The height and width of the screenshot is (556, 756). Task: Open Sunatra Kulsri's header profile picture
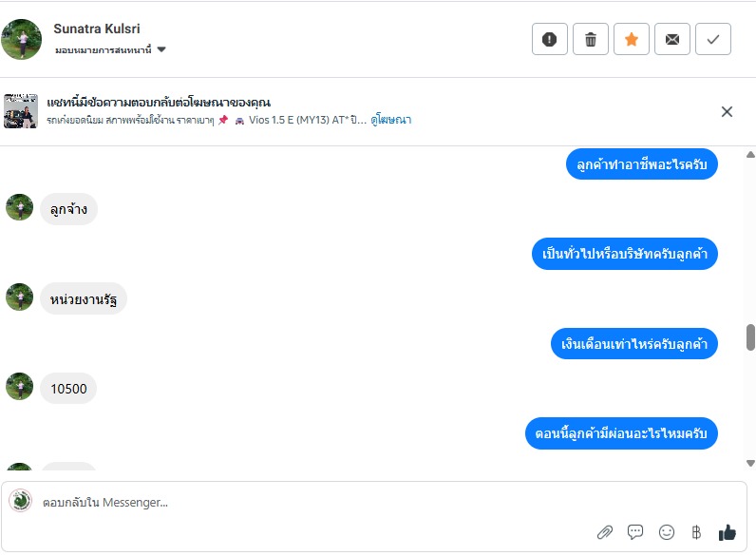point(23,39)
